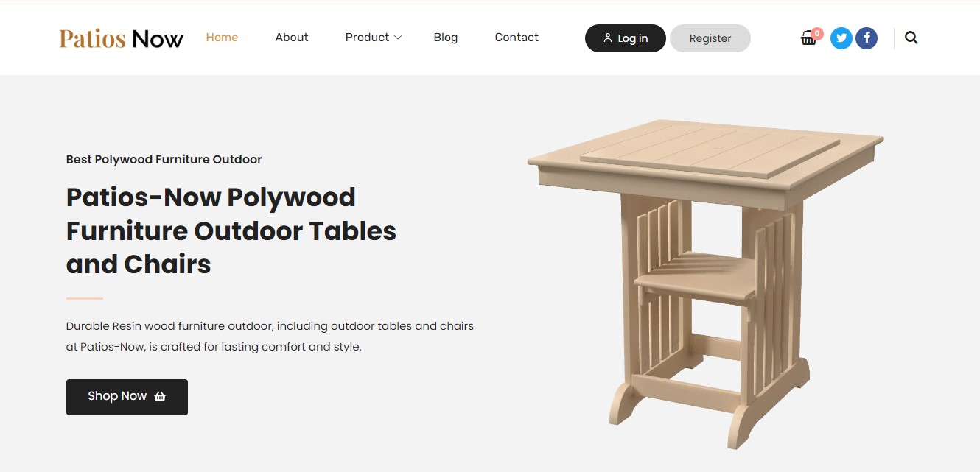Click the Twitter social icon
Screen dimensions: 980x472
coord(841,38)
